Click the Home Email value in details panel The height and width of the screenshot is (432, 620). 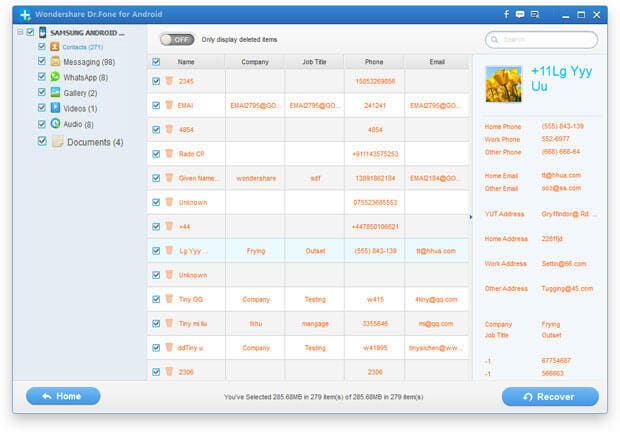coord(561,175)
